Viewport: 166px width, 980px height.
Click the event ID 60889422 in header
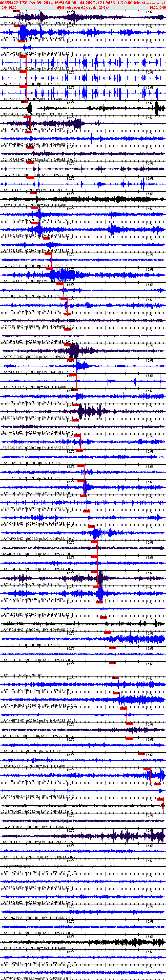pyautogui.click(x=9, y=3)
